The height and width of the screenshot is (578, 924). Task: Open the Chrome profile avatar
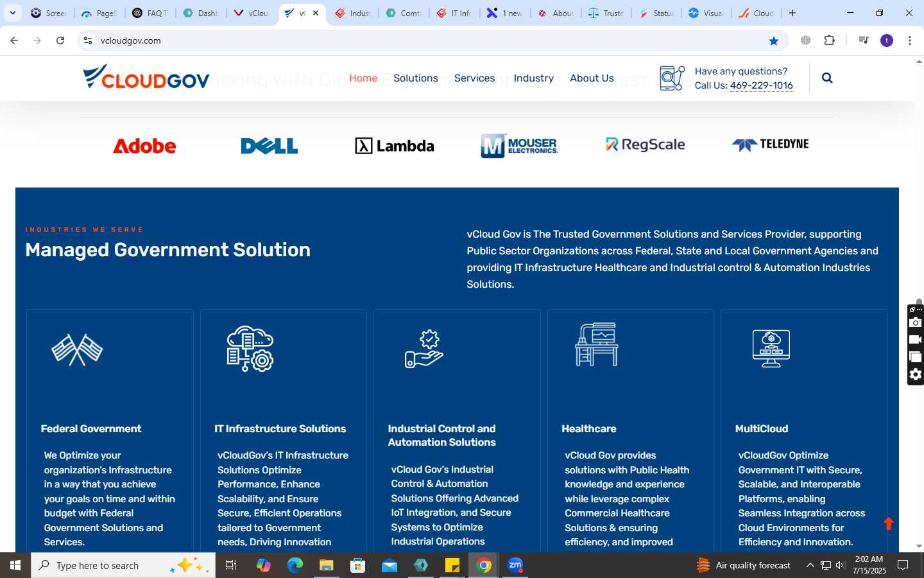[x=887, y=40]
